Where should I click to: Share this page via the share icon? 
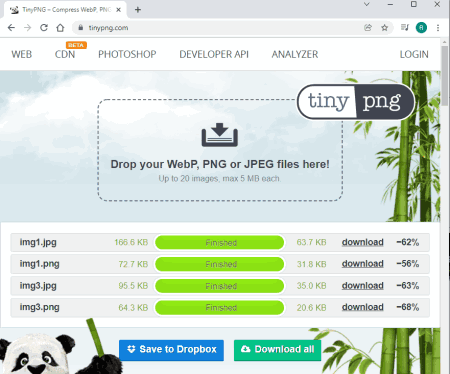pyautogui.click(x=368, y=28)
